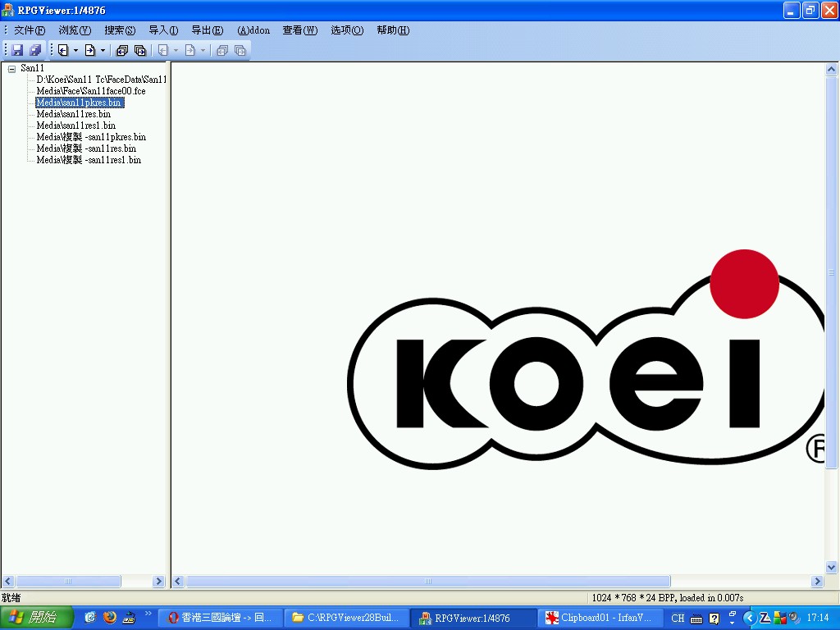Click the active export page icon with right arrow
840x630 pixels.
(x=90, y=50)
